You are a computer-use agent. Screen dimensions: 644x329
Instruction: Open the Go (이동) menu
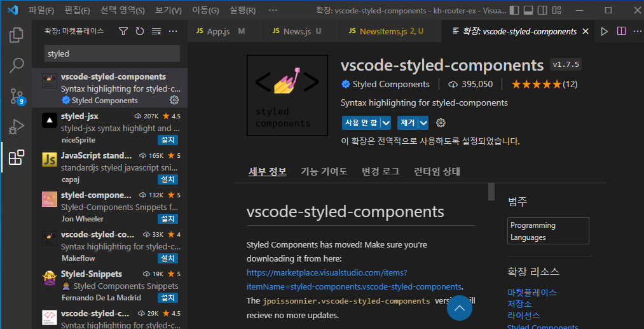205,10
